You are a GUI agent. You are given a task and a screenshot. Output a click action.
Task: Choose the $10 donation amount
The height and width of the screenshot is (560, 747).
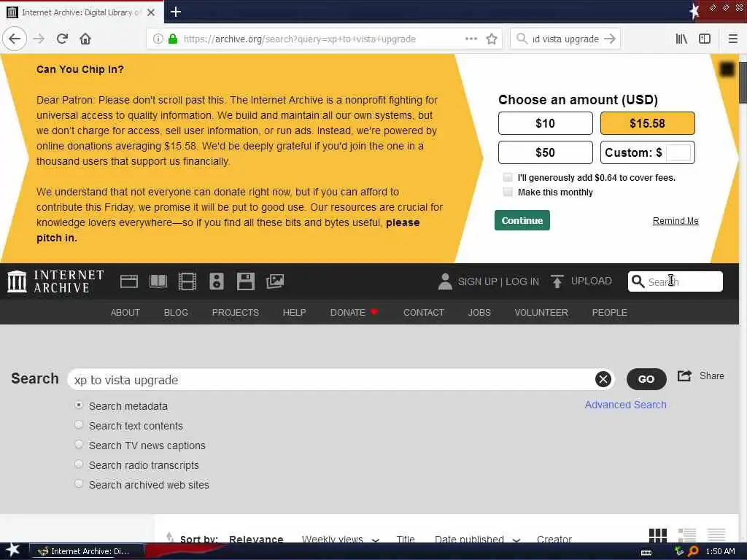click(546, 123)
